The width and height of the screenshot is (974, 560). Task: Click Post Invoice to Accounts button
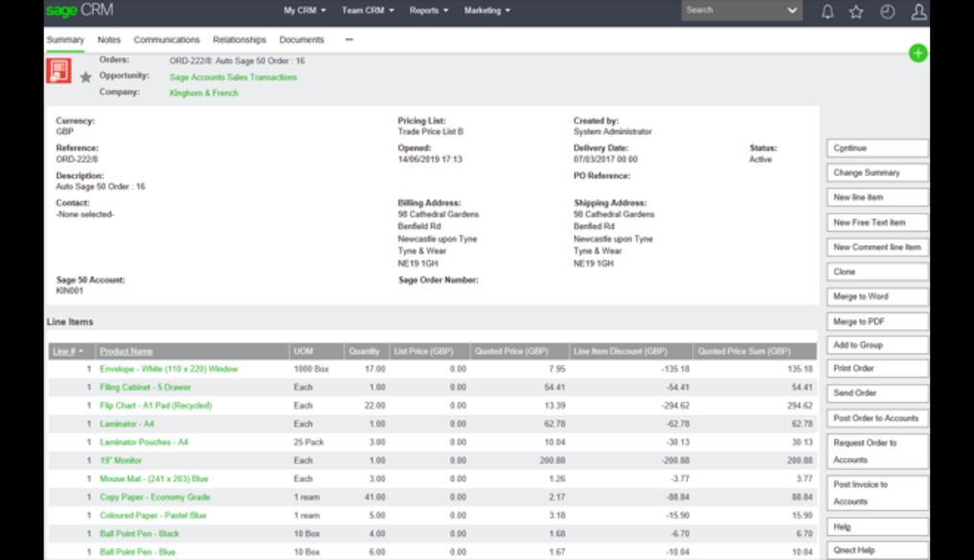click(877, 493)
